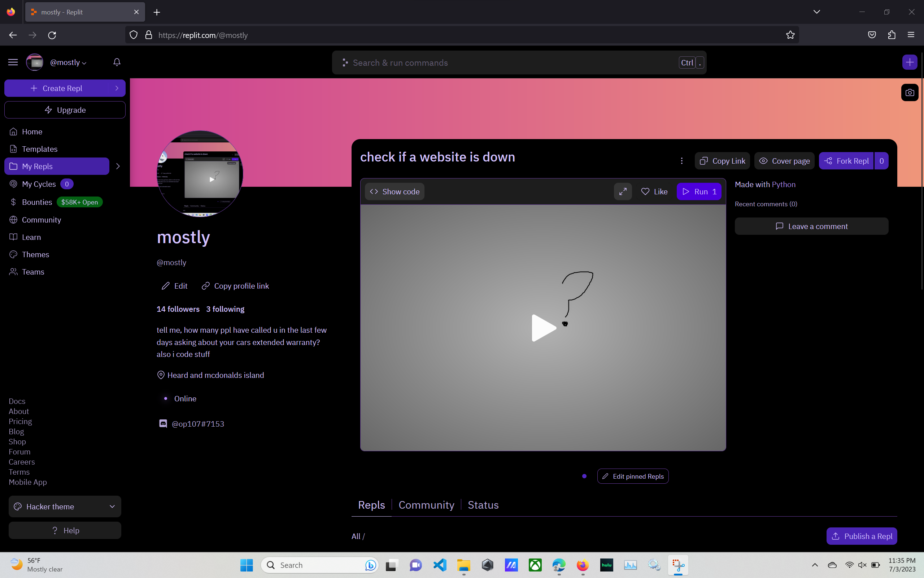Open Themes in the sidebar
The height and width of the screenshot is (578, 924).
pos(57,255)
